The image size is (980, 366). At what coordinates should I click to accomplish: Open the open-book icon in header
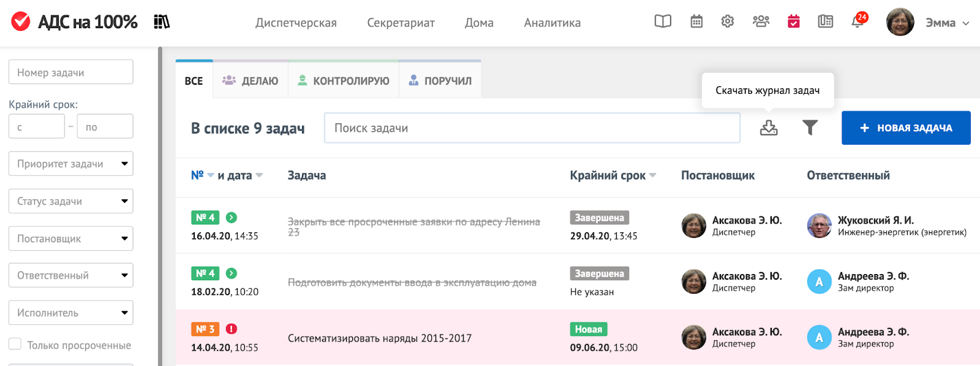(663, 21)
